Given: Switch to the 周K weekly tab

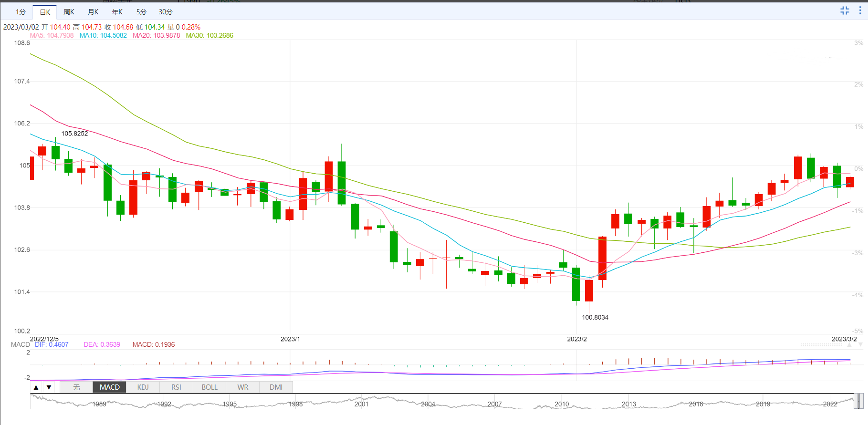Looking at the screenshot, I should (69, 12).
